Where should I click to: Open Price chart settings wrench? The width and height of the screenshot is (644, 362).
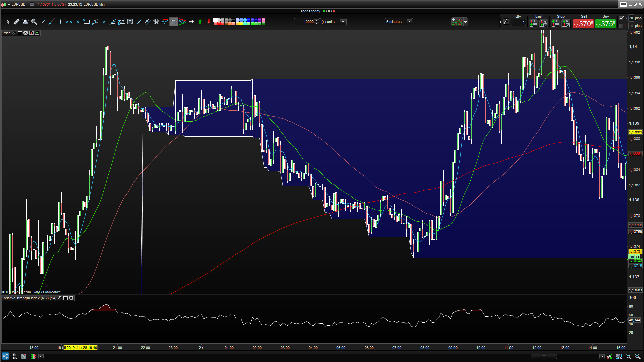coord(14,33)
